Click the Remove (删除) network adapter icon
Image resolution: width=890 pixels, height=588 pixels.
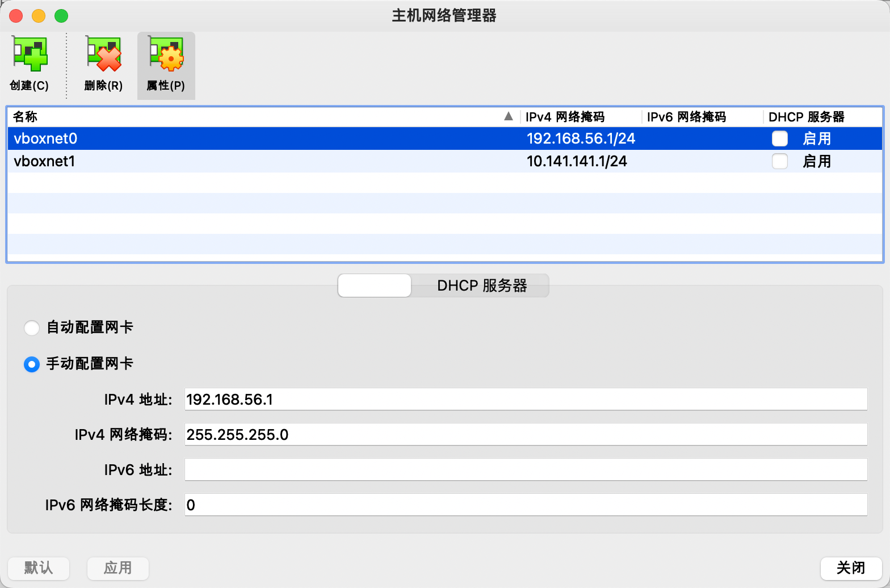[x=103, y=54]
